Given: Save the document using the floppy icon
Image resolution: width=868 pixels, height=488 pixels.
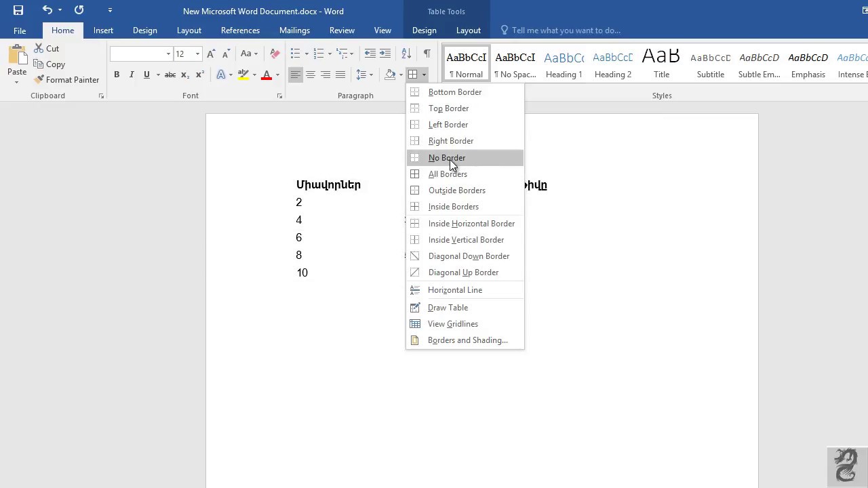Looking at the screenshot, I should 18,10.
